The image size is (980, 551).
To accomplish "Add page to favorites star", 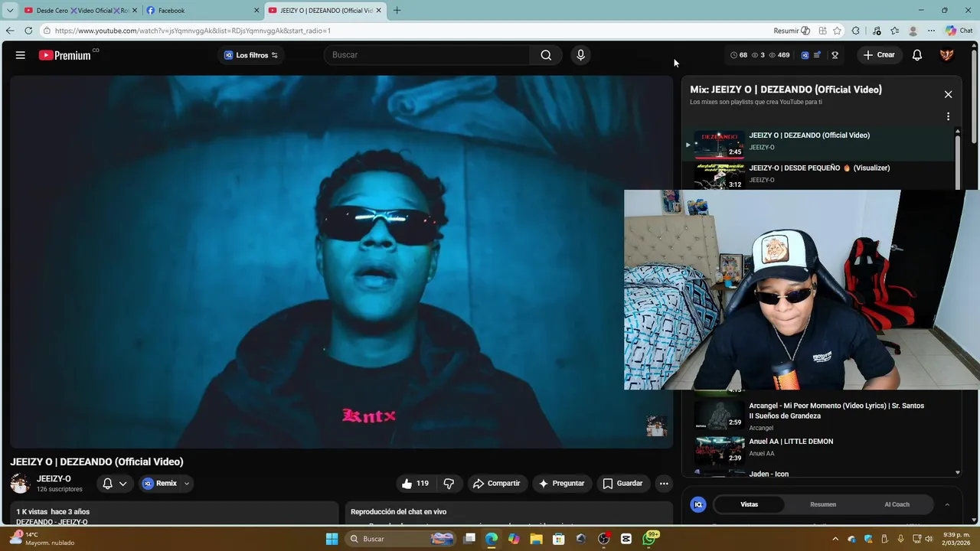I will click(837, 31).
